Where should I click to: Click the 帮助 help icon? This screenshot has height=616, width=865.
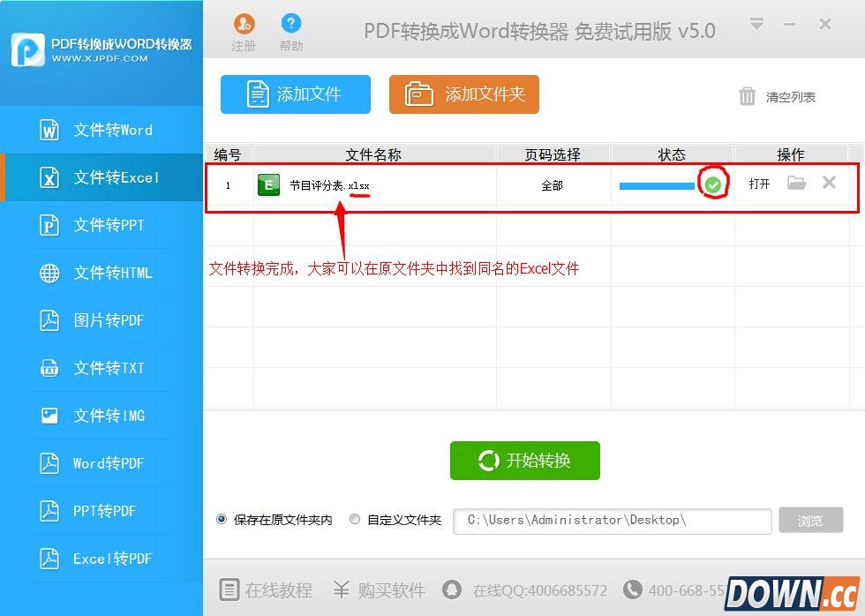(x=291, y=25)
